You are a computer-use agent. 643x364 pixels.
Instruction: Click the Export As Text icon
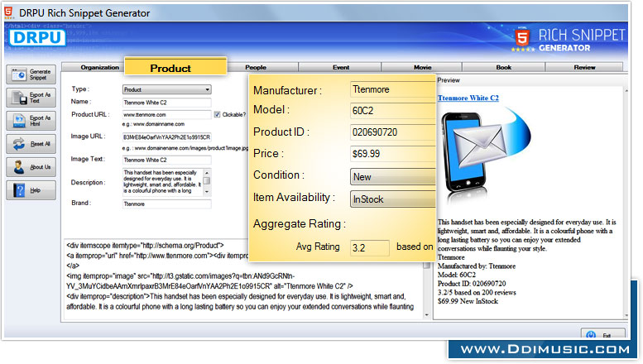pyautogui.click(x=18, y=98)
